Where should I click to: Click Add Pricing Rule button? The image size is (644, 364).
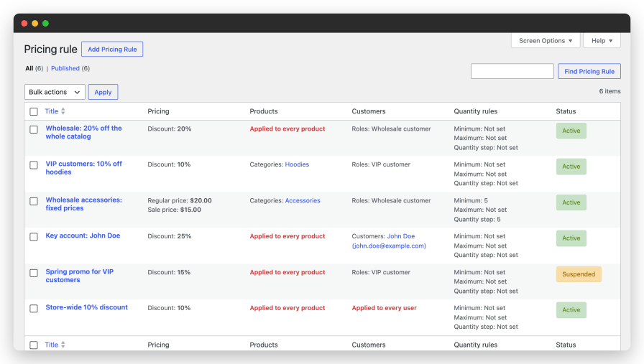[112, 50]
